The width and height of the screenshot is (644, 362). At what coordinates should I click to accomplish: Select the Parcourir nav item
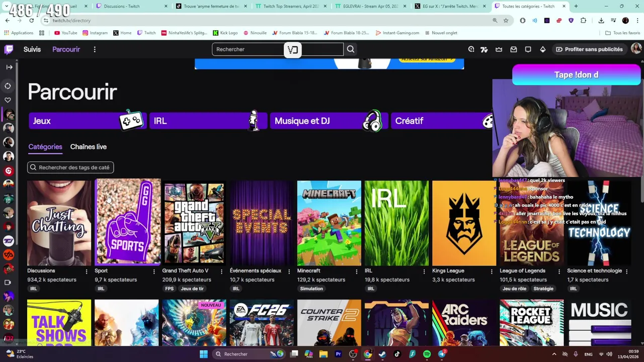[66, 49]
